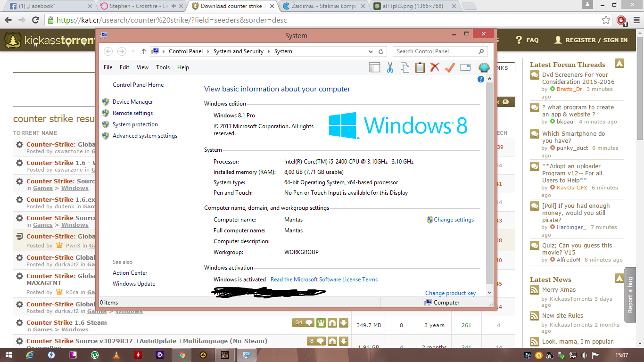Viewport: 644px width, 362px height.
Task: Switch to Chrome on the taskbar
Action: point(182,355)
